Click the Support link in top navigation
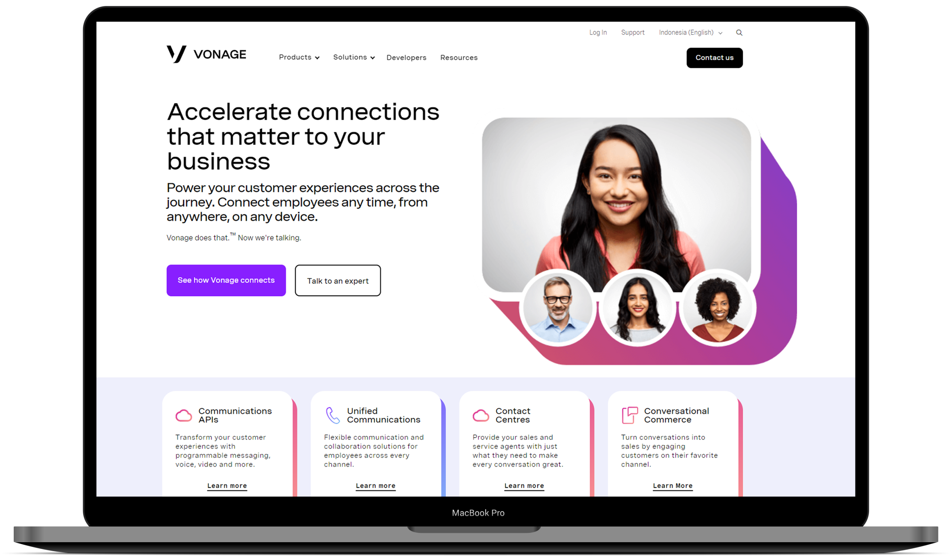Screen dimensions: 951x560 [632, 32]
